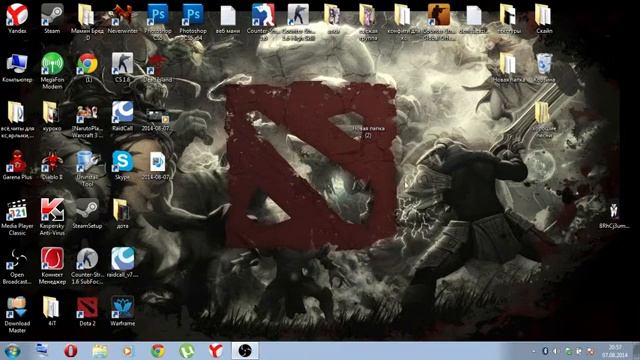
Task: Select the Google Chrome desktop shortcut
Action: click(87, 67)
